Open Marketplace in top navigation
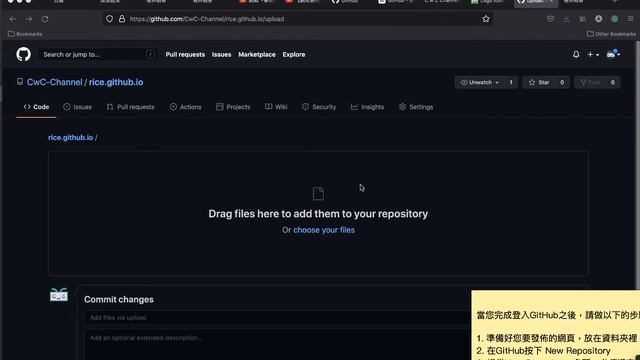640x360 pixels. [x=257, y=54]
